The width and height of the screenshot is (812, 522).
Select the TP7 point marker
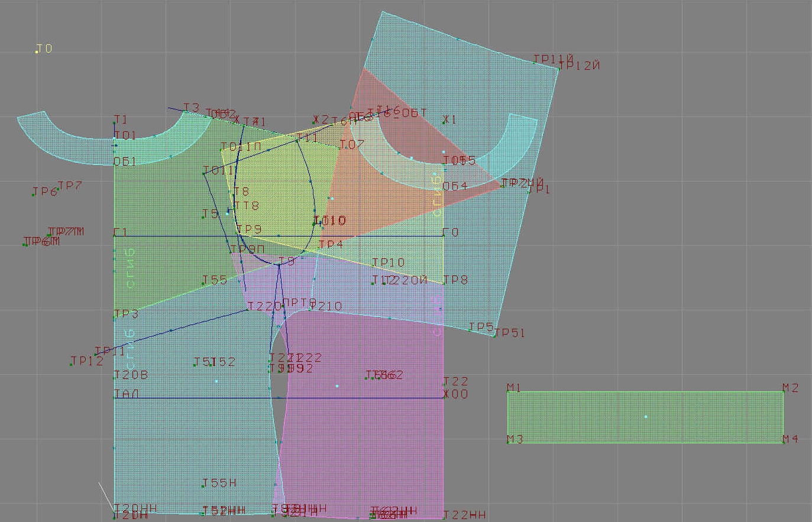(58, 190)
